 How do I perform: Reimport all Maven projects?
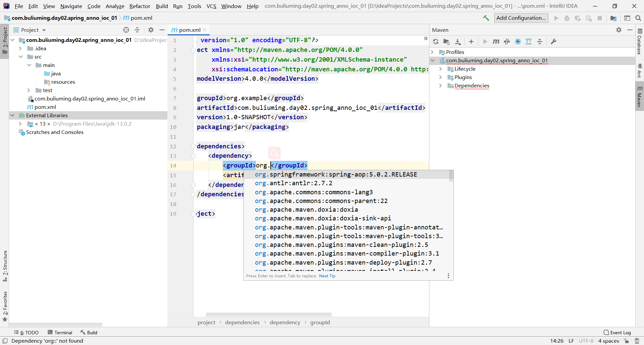point(436,42)
